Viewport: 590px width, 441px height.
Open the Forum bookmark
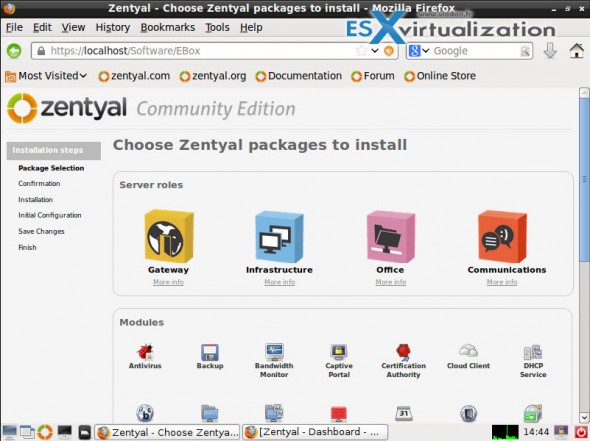[x=373, y=76]
